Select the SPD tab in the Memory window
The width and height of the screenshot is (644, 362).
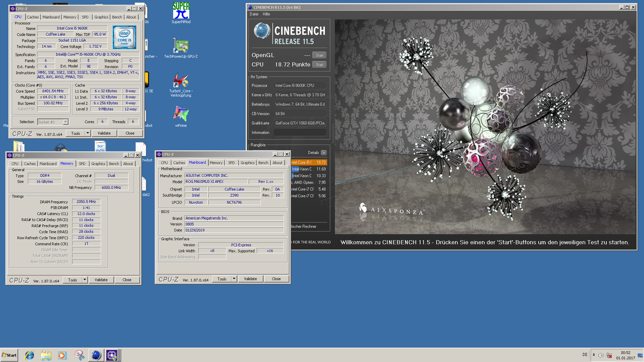(x=82, y=164)
